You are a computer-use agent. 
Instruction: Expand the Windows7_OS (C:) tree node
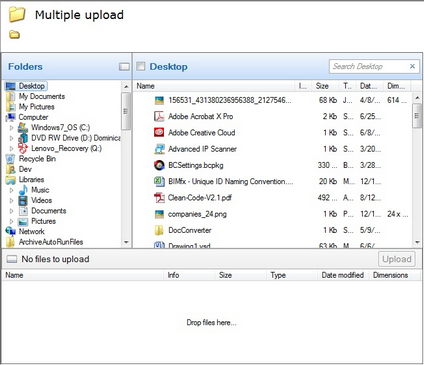12,128
